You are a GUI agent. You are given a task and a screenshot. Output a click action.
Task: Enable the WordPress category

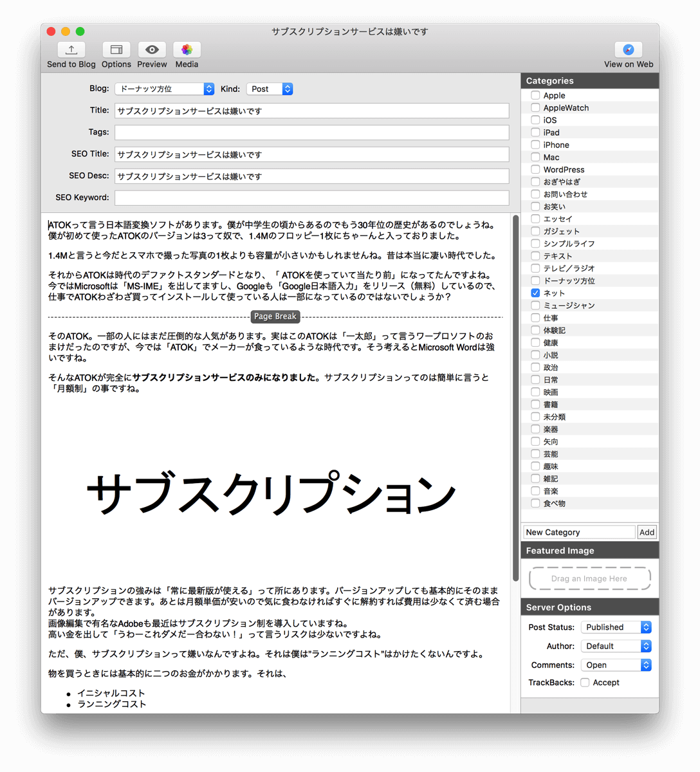[535, 169]
